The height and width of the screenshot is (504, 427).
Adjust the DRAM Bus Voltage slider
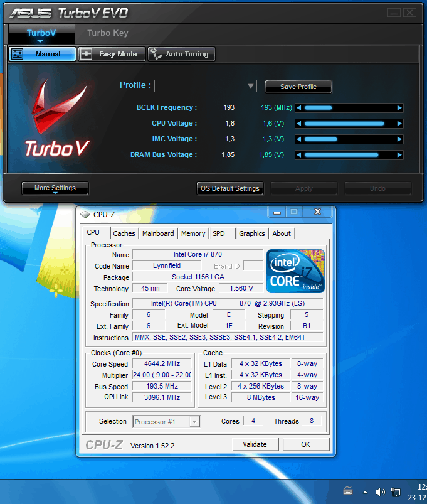click(349, 155)
